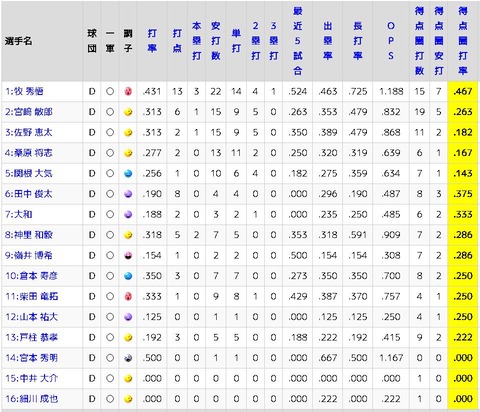Viewport: 480px width, 412px height.
Task: Click the condition icon in 桑原 将志's row
Action: 128,153
